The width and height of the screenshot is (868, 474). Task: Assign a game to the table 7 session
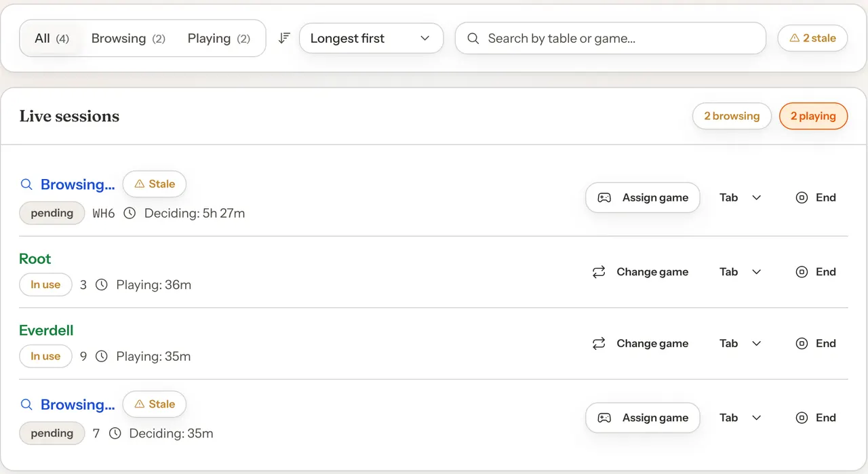[x=643, y=418]
